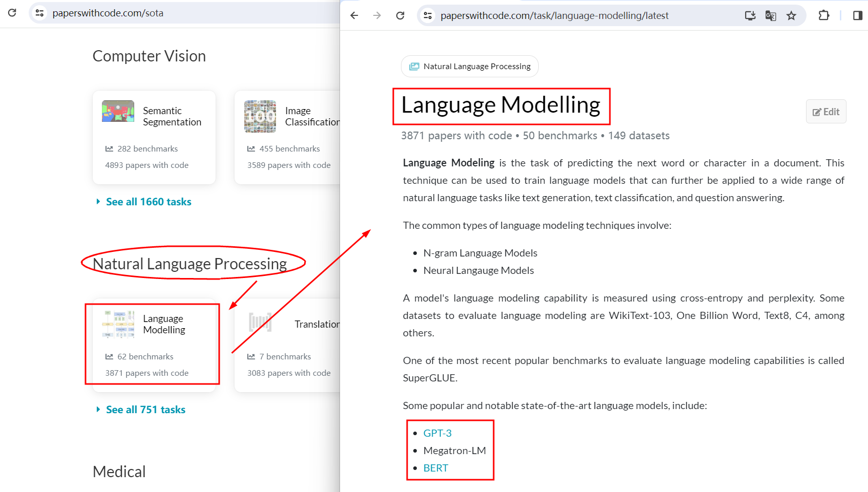Navigate back on the language modelling page
Viewport: 868px width, 492px height.
[x=354, y=15]
